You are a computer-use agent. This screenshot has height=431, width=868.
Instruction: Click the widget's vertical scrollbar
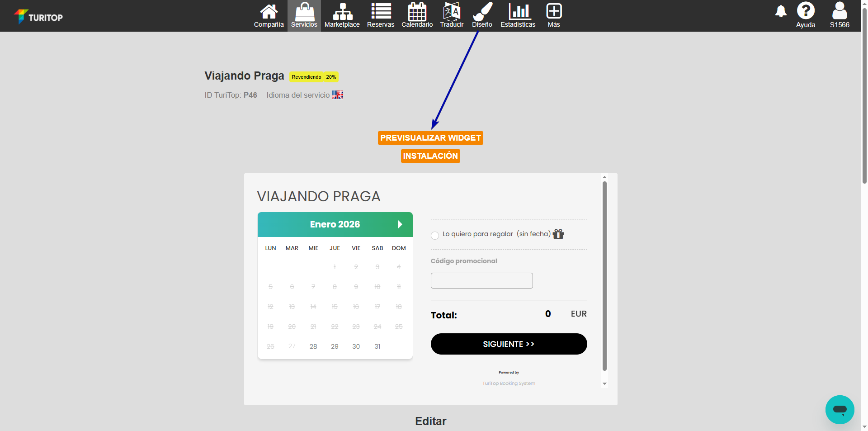click(604, 276)
